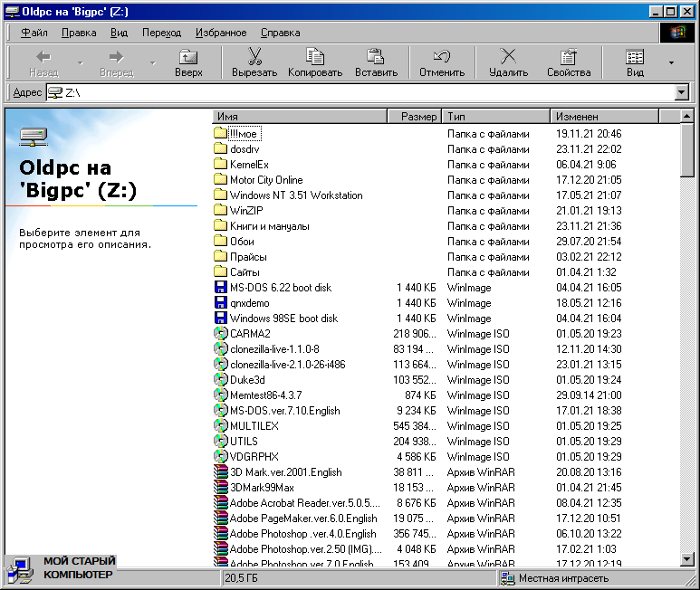Select the MS-DOS 6.22 boot disk image
This screenshot has width=700, height=590.
[x=280, y=288]
